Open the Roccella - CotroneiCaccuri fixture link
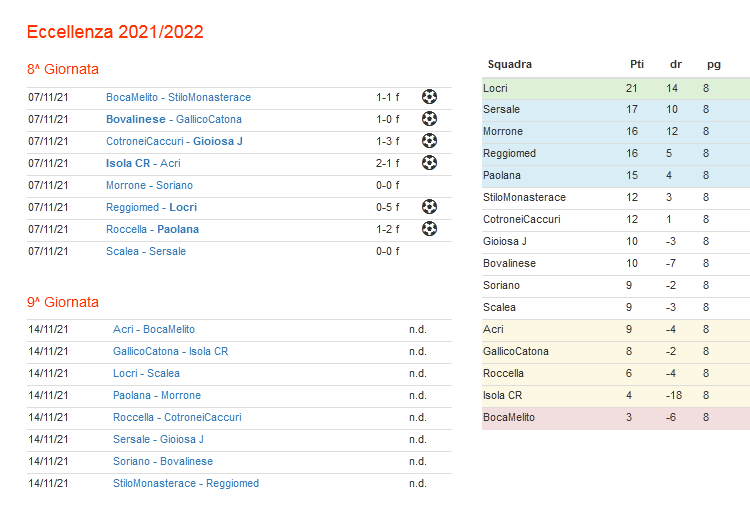The width and height of the screenshot is (750, 506). (x=177, y=417)
